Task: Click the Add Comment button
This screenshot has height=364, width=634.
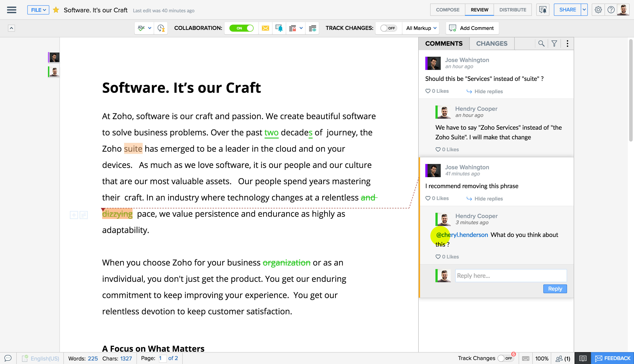Action: pos(472,28)
